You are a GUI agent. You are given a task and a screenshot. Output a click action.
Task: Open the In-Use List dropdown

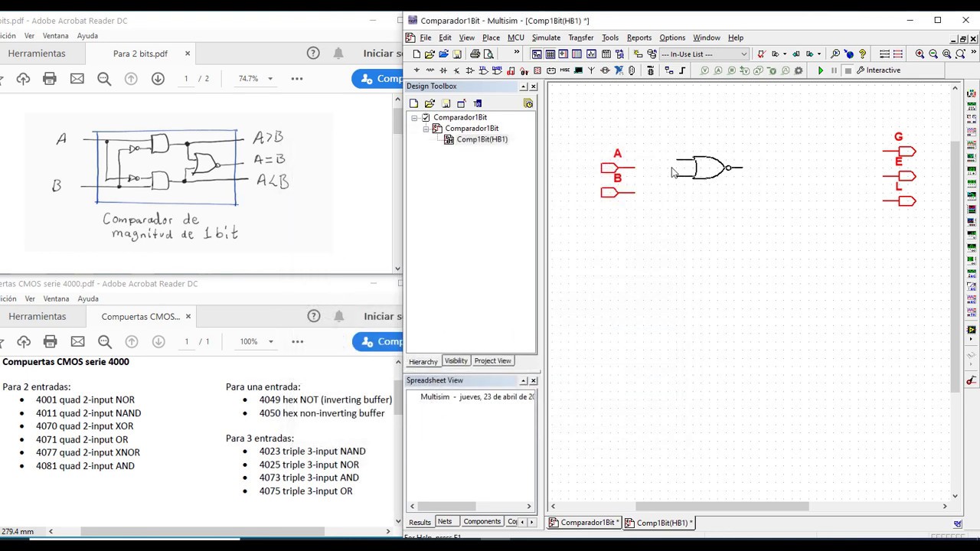click(743, 54)
